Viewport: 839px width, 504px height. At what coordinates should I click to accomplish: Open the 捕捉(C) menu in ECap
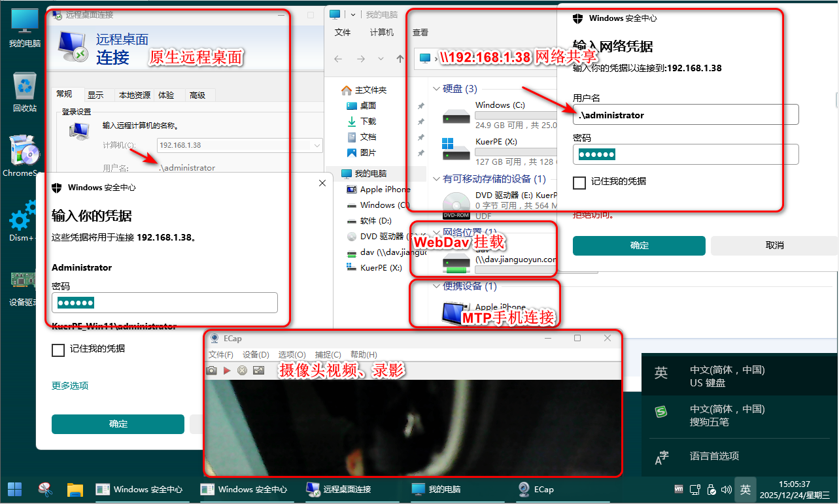point(328,354)
